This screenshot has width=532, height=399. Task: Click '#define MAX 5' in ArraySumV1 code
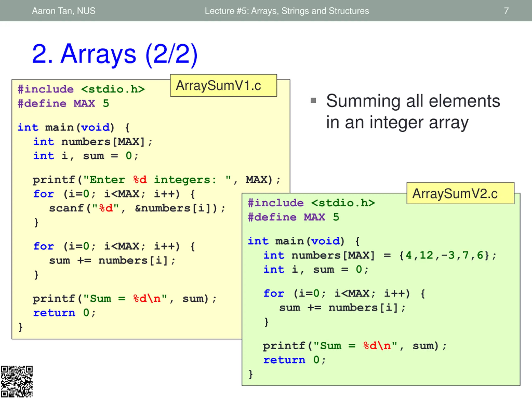(x=63, y=103)
